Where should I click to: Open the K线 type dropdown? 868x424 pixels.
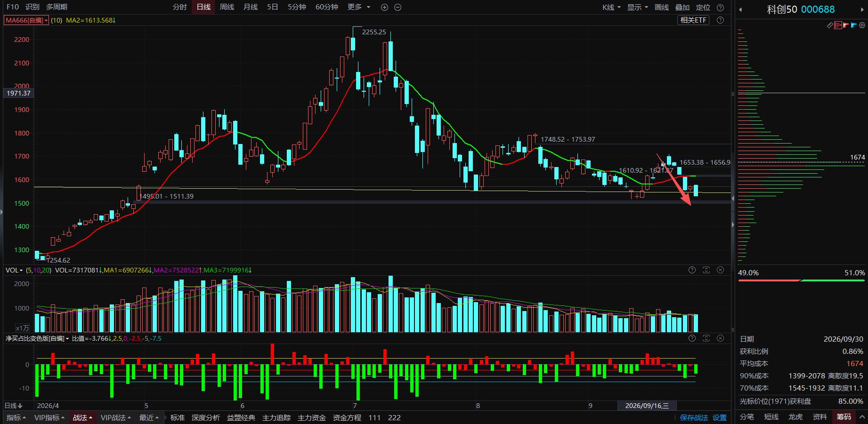click(x=611, y=7)
